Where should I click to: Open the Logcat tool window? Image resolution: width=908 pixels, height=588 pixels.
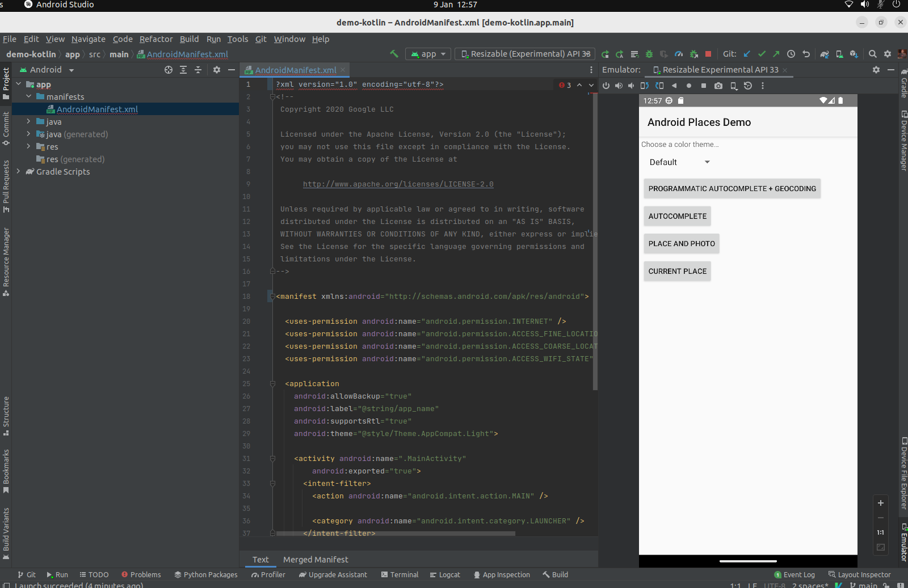point(445,574)
